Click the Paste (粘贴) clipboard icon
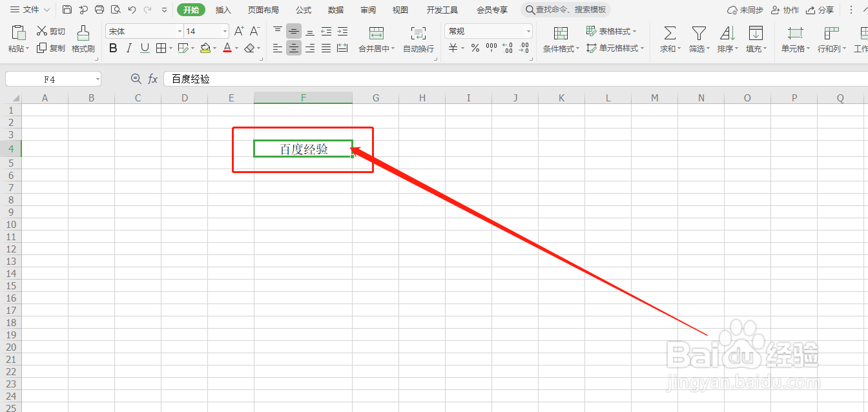Viewport: 868px width, 412px height. click(x=19, y=33)
